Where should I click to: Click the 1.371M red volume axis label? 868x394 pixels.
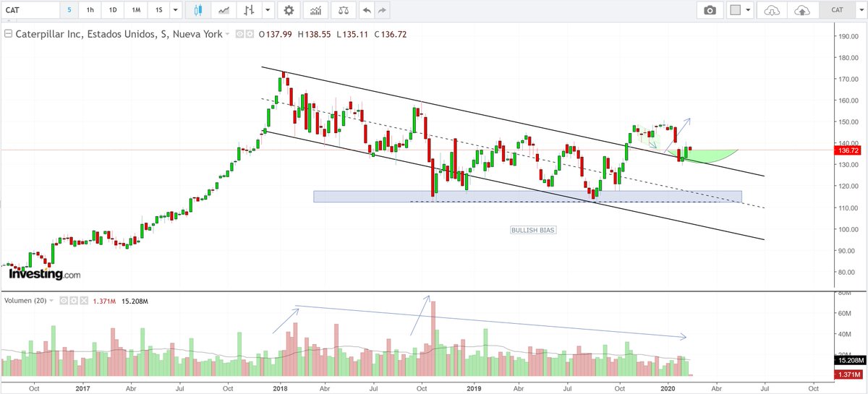pos(847,374)
